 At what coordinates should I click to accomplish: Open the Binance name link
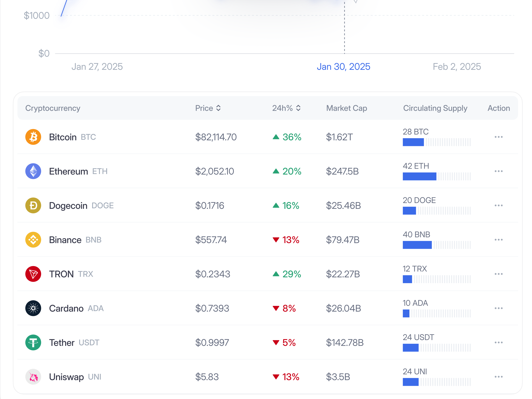65,240
